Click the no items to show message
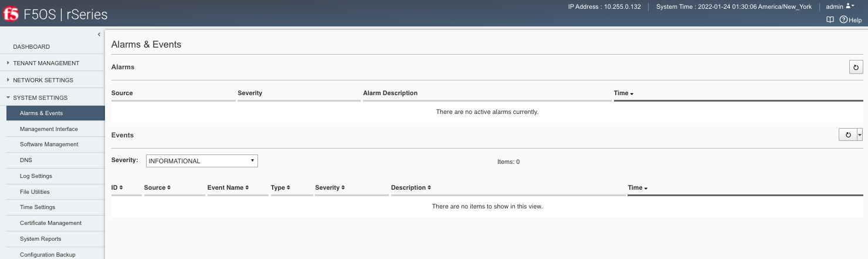The width and height of the screenshot is (868, 259). click(x=487, y=206)
